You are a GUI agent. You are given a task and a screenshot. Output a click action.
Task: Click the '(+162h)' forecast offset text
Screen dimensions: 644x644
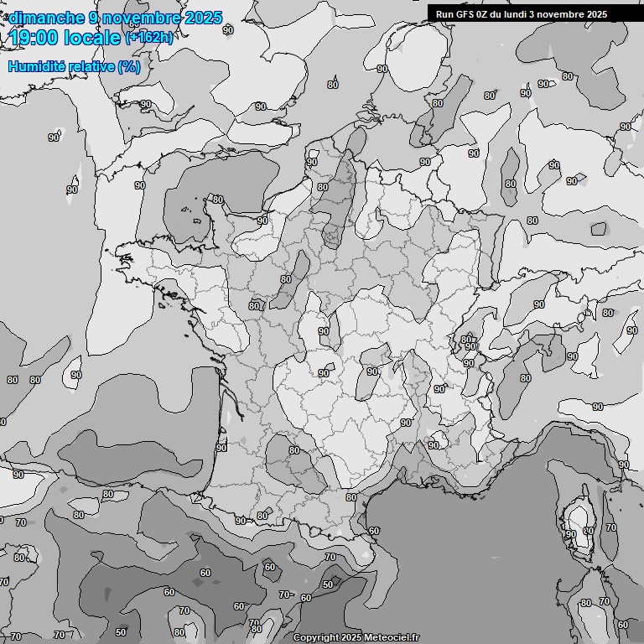click(x=149, y=38)
